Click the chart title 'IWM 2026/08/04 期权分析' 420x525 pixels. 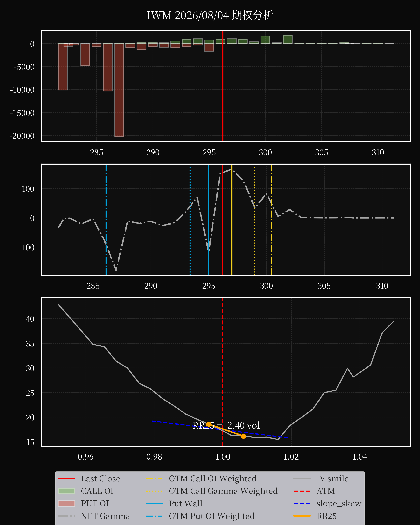click(x=210, y=15)
